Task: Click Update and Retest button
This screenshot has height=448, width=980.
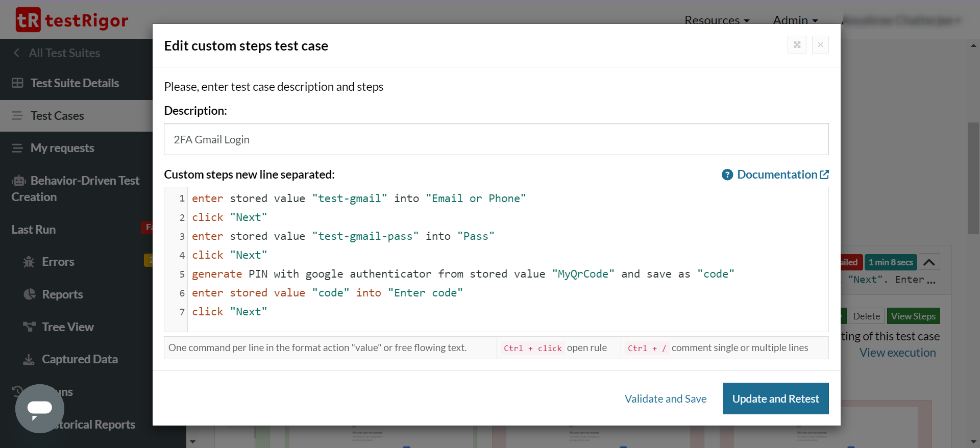Action: 775,399
